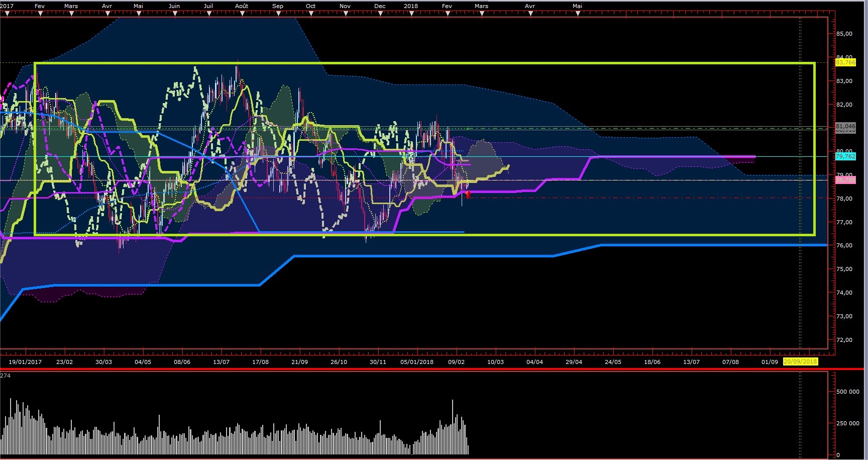Click the 05/01/2018 date label

[417, 361]
